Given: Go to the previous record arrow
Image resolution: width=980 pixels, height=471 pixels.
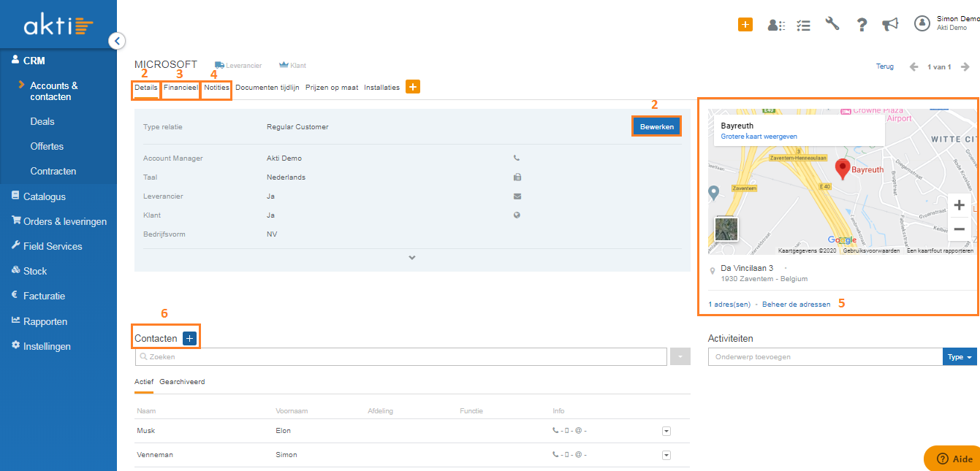Looking at the screenshot, I should point(913,66).
